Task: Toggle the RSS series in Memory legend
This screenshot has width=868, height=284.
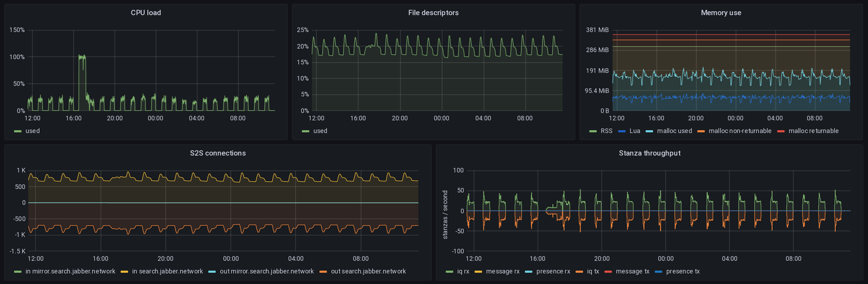Action: click(x=607, y=131)
